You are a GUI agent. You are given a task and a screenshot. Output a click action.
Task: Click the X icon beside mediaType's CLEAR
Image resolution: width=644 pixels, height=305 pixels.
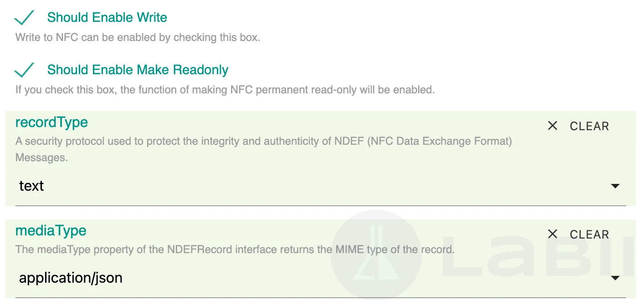552,234
